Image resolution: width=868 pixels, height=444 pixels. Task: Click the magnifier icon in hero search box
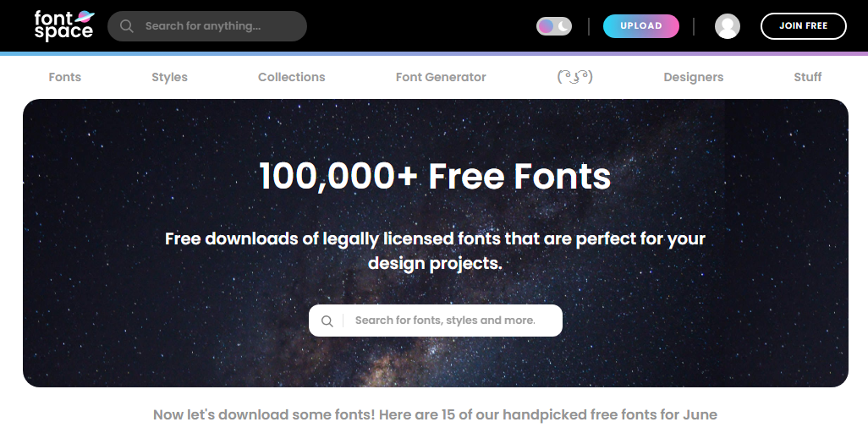click(327, 321)
